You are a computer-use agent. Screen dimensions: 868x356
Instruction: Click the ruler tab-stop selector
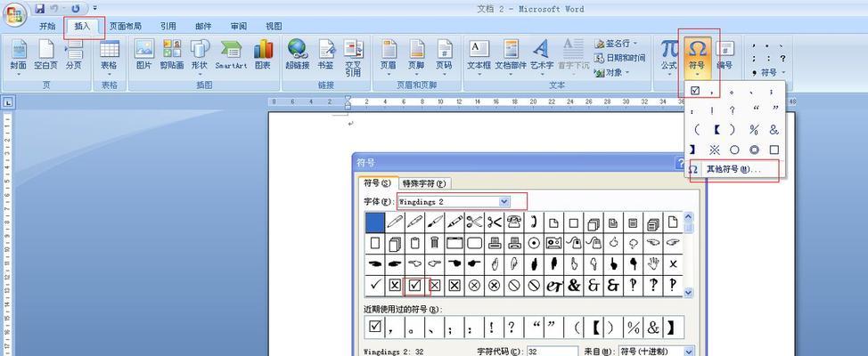pyautogui.click(x=10, y=102)
